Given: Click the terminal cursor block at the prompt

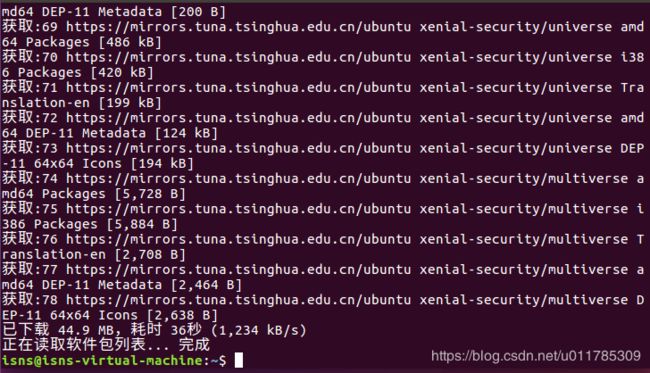Looking at the screenshot, I should pos(239,360).
